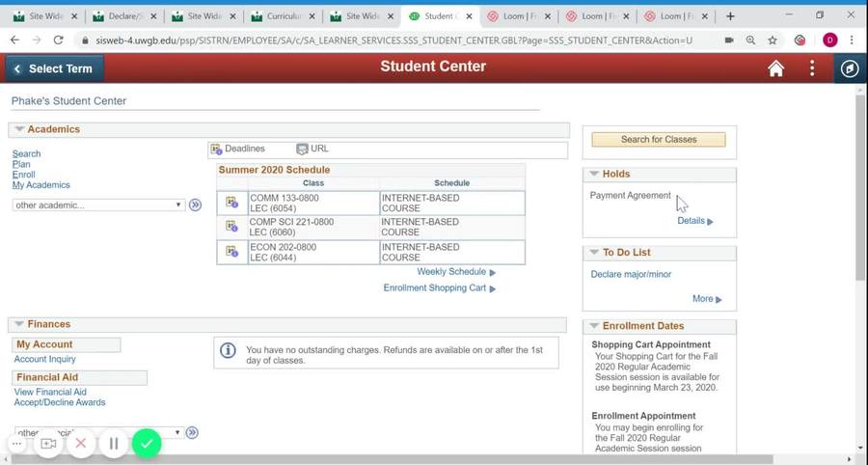The height and width of the screenshot is (465, 868).
Task: Switch to the Declare browser tab
Action: pos(122,16)
